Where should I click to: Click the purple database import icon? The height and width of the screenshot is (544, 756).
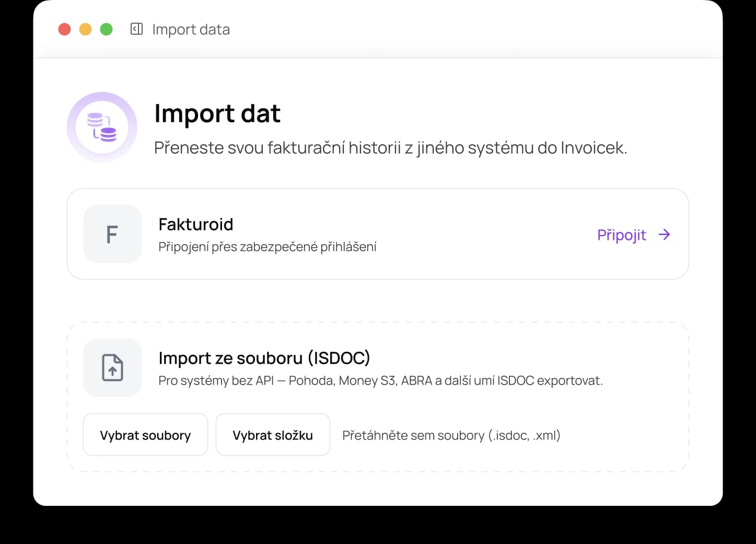coord(102,127)
